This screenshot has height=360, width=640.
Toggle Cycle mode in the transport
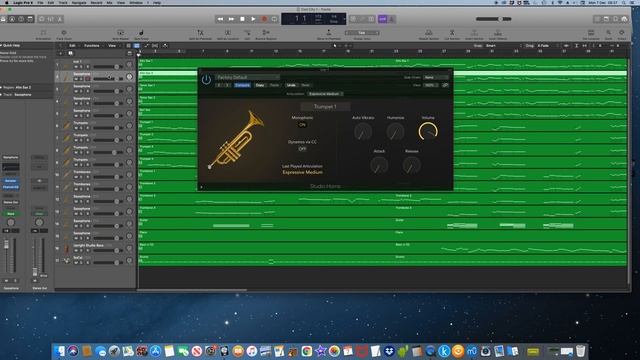275,19
